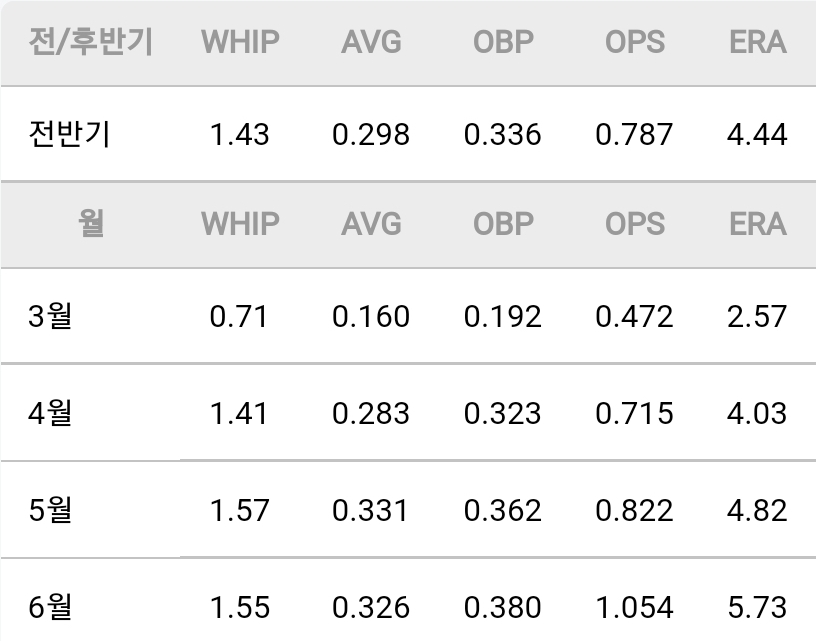Click the 전/후반기 column header
Image resolution: width=816 pixels, height=641 pixels.
[91, 42]
